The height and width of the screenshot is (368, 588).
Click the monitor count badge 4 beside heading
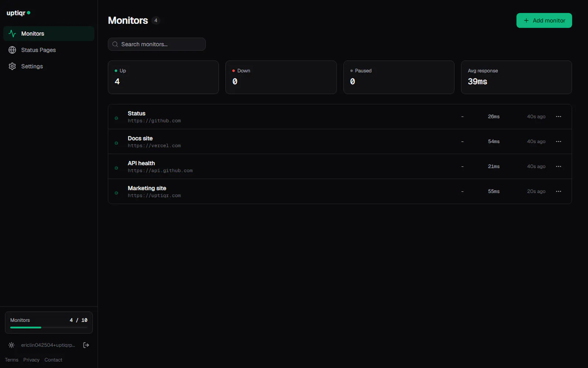pos(156,21)
